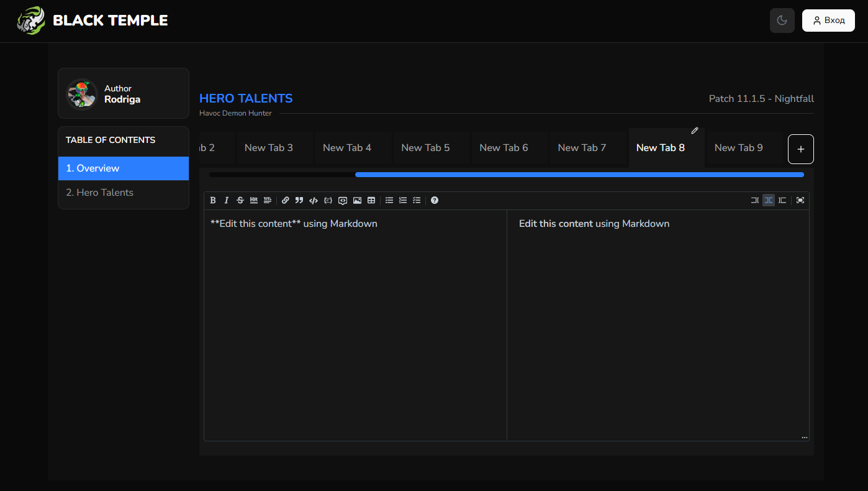This screenshot has width=868, height=491.
Task: Click the Havoc Demon Hunter subtitle
Action: tap(235, 113)
